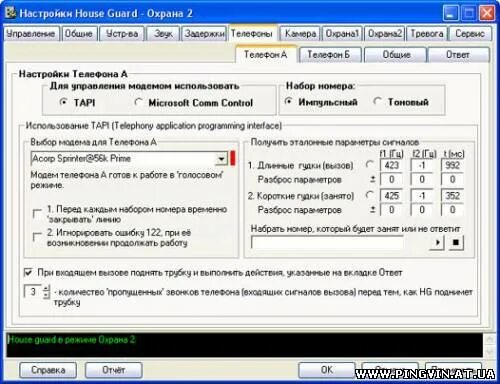Click the red modem status indicator
The width and height of the screenshot is (500, 384).
pos(233,158)
